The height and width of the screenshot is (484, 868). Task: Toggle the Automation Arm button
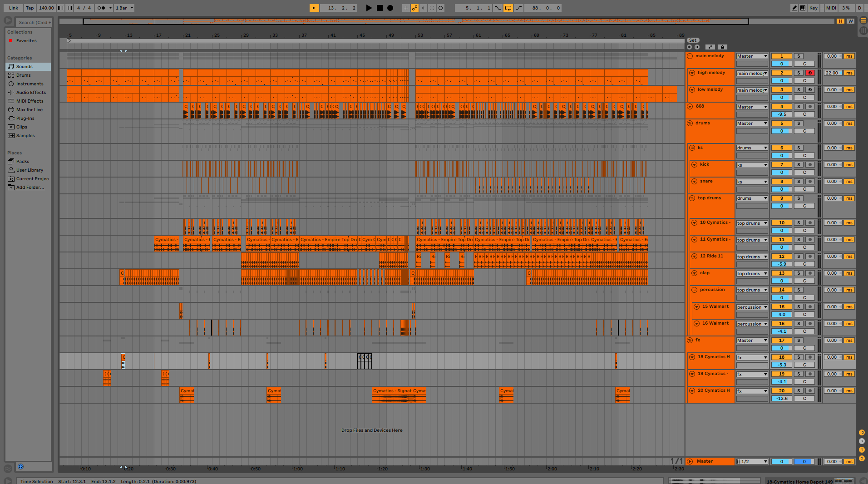(x=414, y=8)
